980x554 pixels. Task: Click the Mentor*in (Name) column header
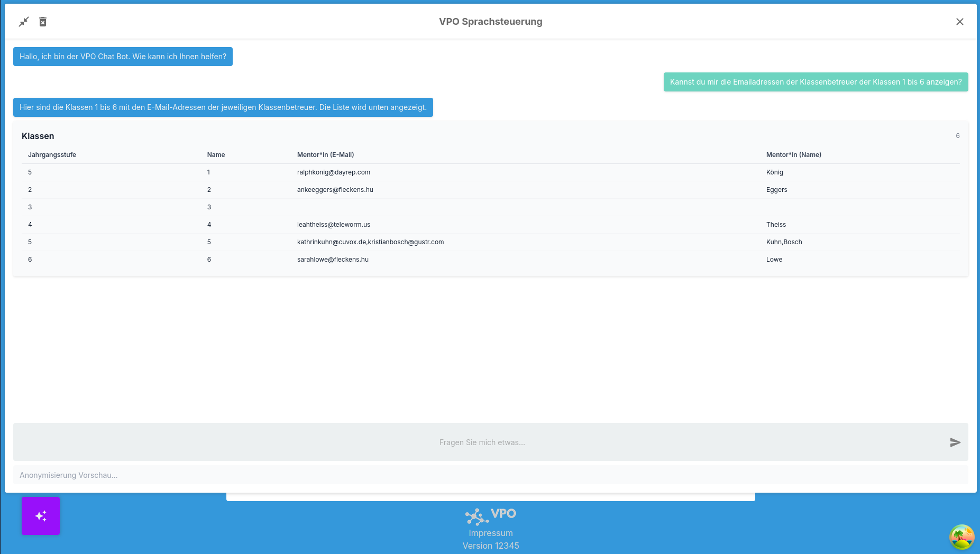coord(793,155)
